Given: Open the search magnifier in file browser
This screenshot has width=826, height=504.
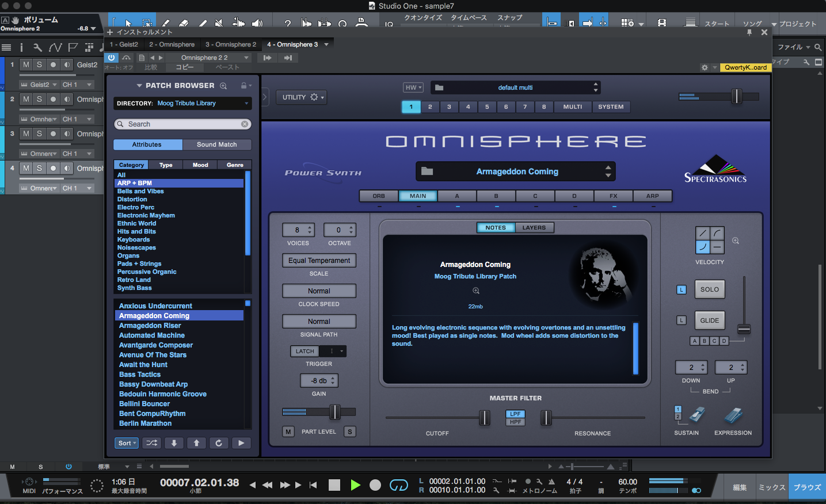Looking at the screenshot, I should click(x=818, y=47).
